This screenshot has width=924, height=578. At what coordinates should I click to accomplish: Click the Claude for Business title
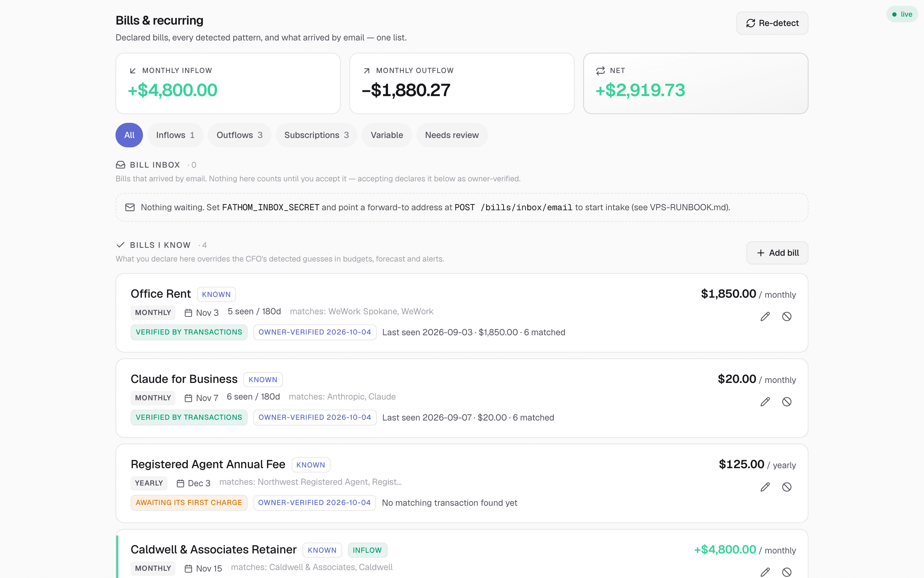184,379
